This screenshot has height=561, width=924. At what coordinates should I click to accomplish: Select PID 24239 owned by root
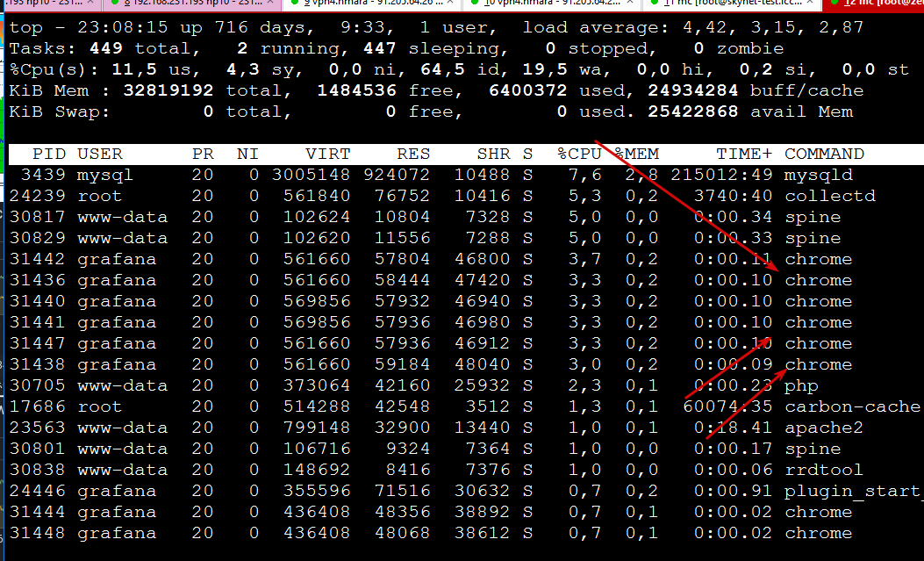pos(37,197)
